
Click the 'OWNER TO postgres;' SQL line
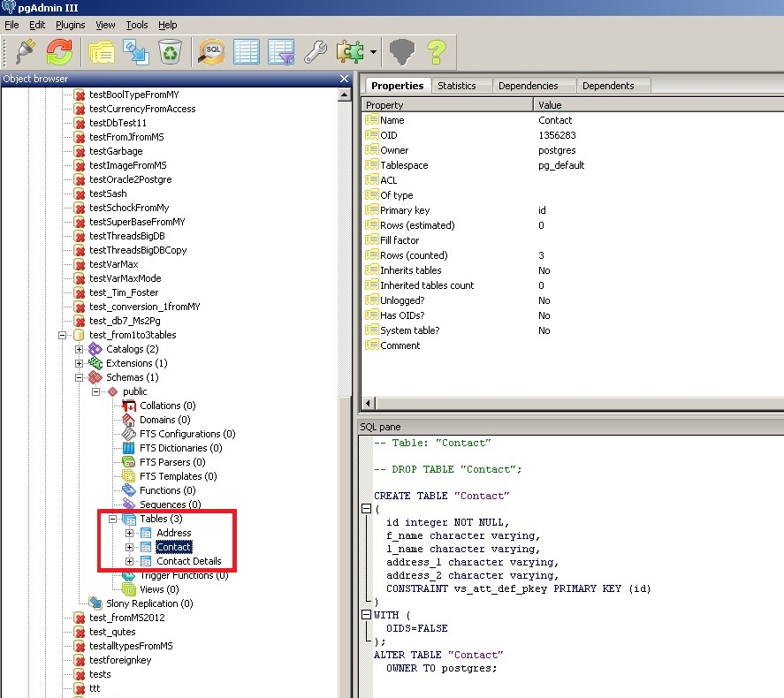point(442,668)
